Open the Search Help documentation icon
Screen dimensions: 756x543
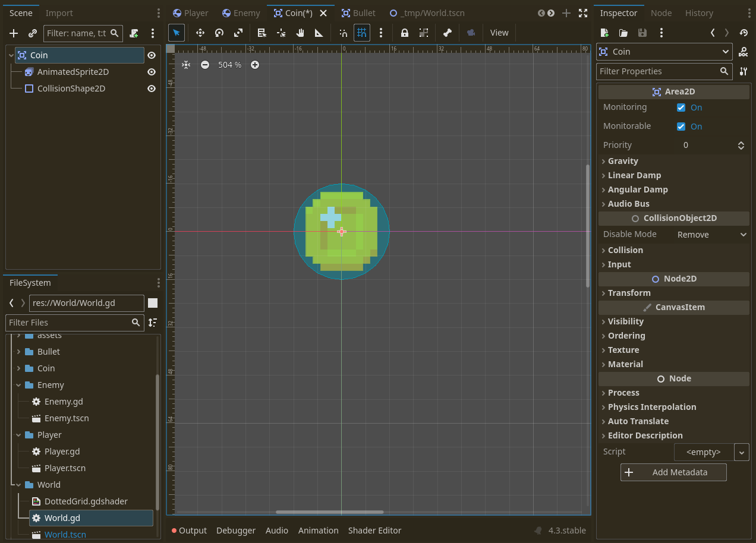(744, 51)
